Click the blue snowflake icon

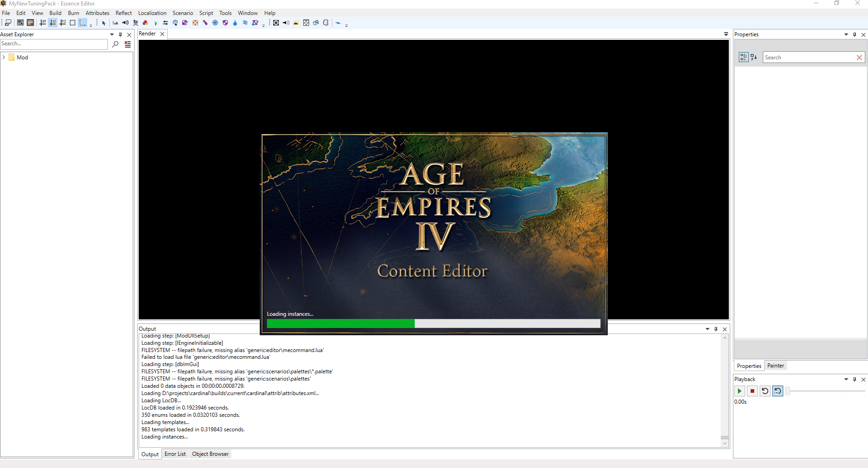tap(215, 23)
